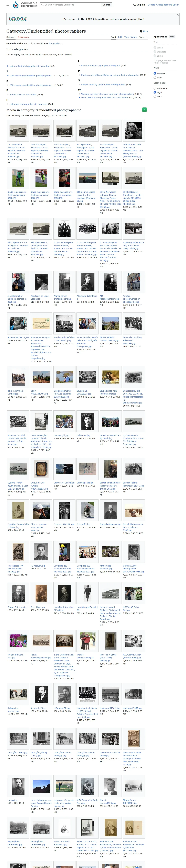The height and width of the screenshot is (868, 186).
Task: Open AlexandraKollontai.jpg thumbnail
Action: 87,282
